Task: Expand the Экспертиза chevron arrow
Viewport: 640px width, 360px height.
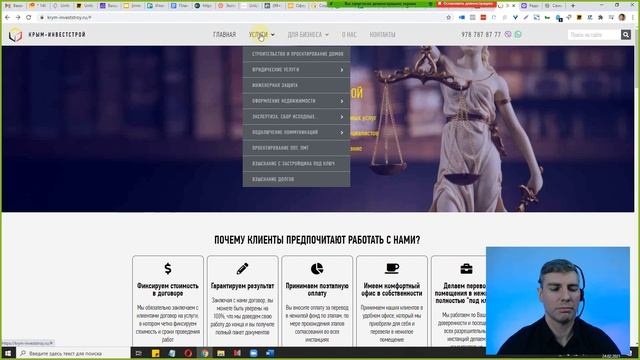Action: point(342,117)
